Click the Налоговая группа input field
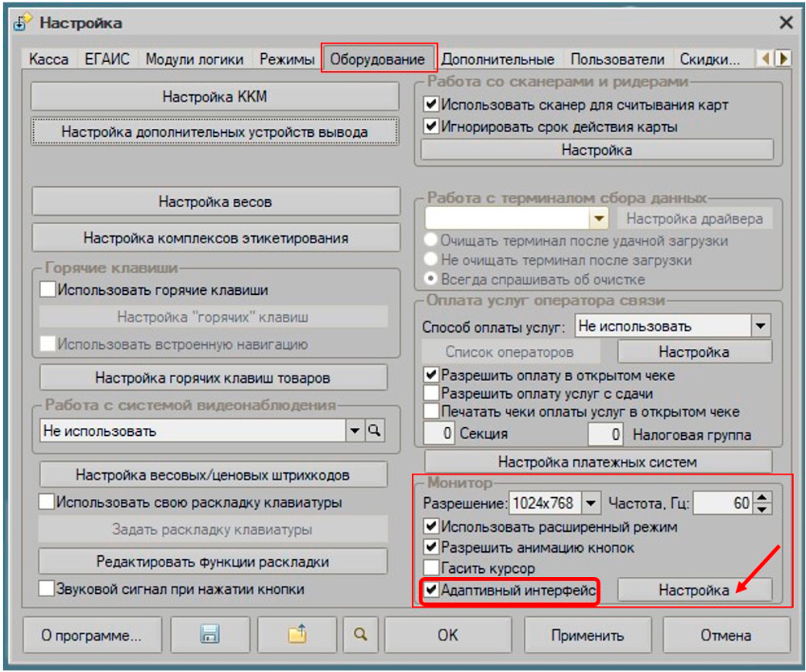The image size is (806, 672). (605, 434)
